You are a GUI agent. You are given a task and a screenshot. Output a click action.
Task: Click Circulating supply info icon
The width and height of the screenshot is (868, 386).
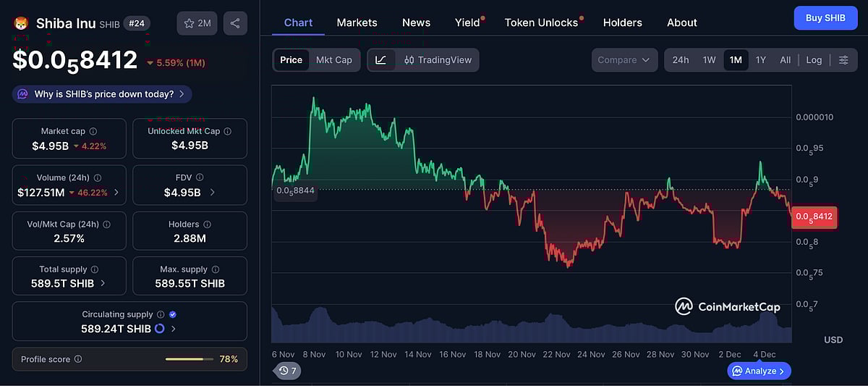point(161,314)
